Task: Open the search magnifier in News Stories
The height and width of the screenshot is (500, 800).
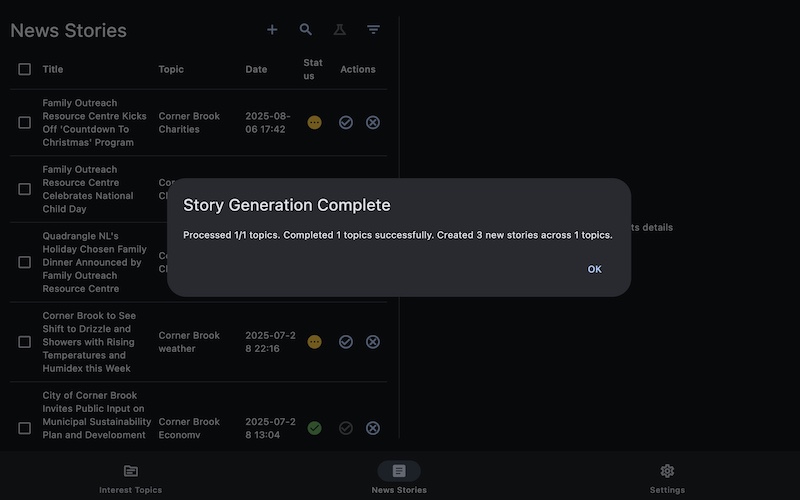Action: point(306,30)
